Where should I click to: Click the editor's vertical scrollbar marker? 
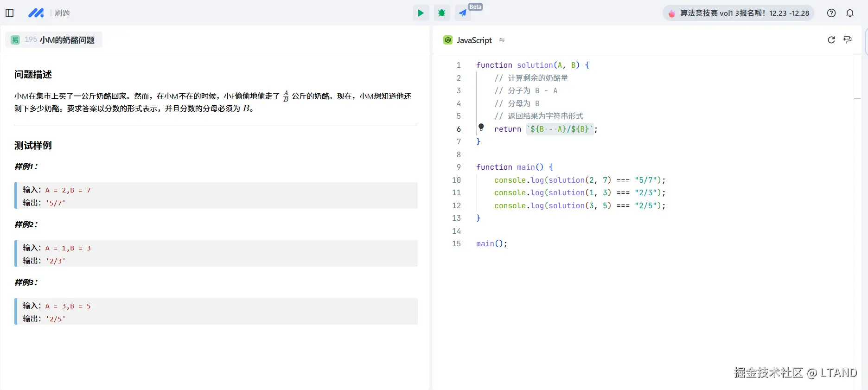[x=857, y=98]
